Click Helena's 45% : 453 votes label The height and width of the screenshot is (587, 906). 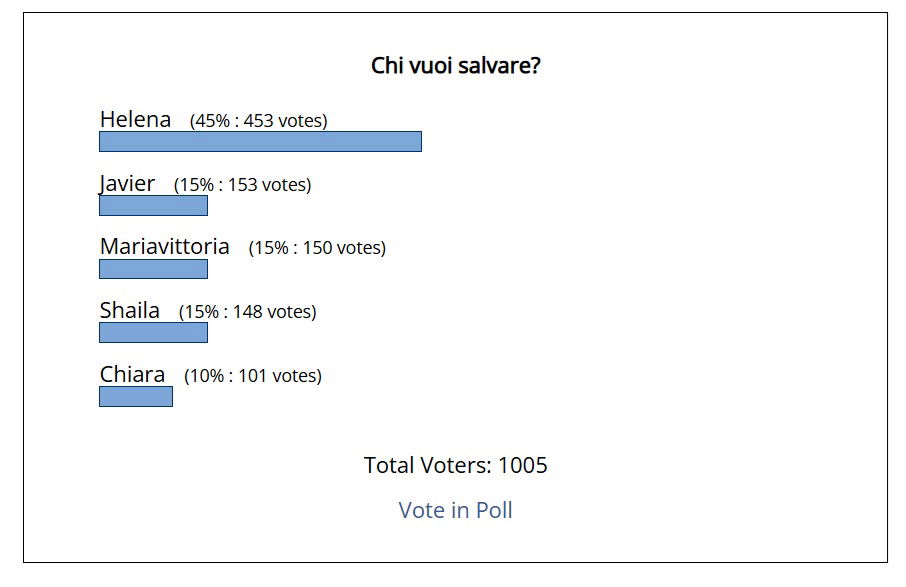pos(258,121)
